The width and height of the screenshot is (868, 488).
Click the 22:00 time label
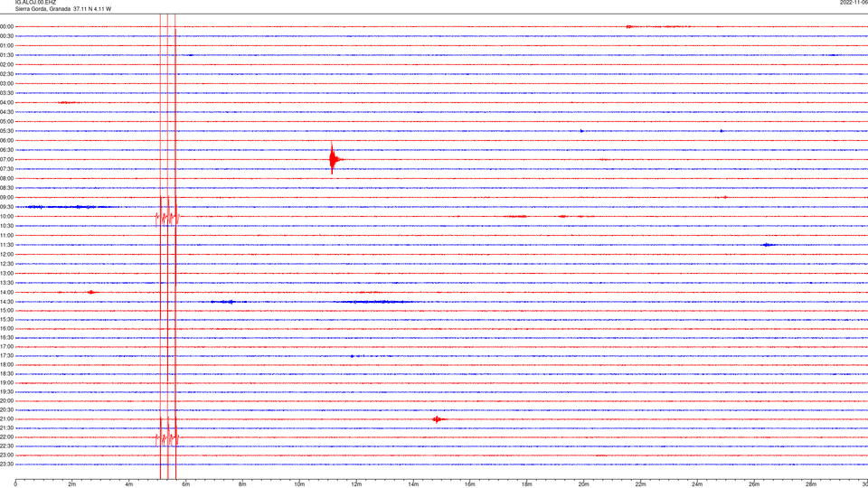tap(7, 437)
